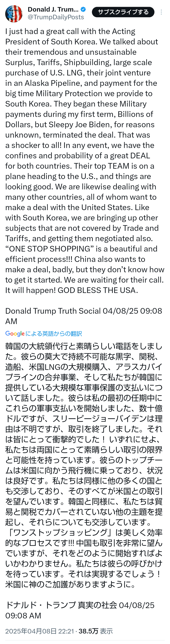Tap the サブスクライブする subscribe button
Viewport: 170px width, 644px height.
click(x=123, y=12)
